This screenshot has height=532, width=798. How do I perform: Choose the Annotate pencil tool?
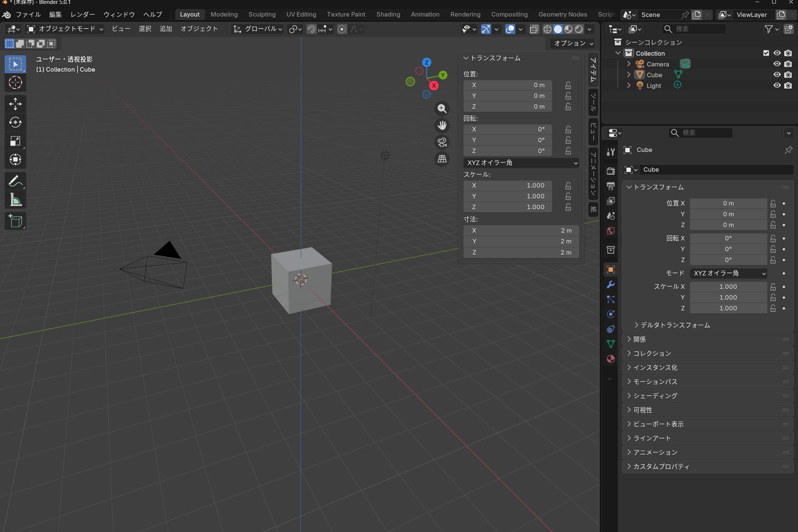click(x=15, y=181)
